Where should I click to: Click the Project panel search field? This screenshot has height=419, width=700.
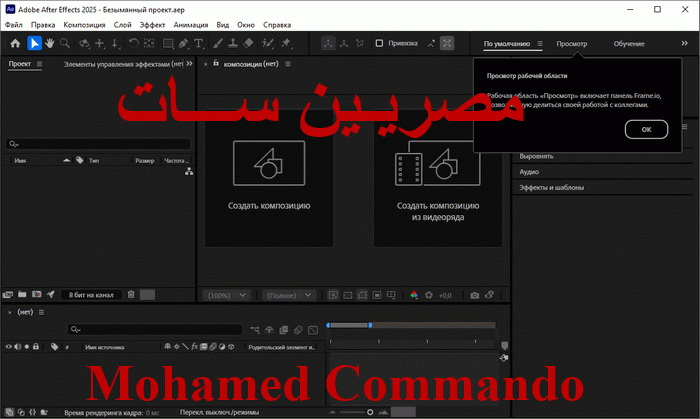click(x=100, y=143)
